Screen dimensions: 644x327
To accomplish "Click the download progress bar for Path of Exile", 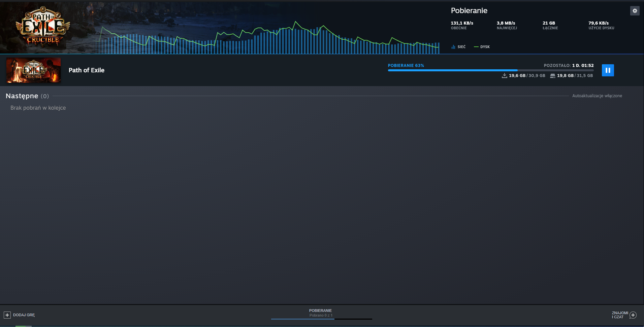I will [x=491, y=70].
